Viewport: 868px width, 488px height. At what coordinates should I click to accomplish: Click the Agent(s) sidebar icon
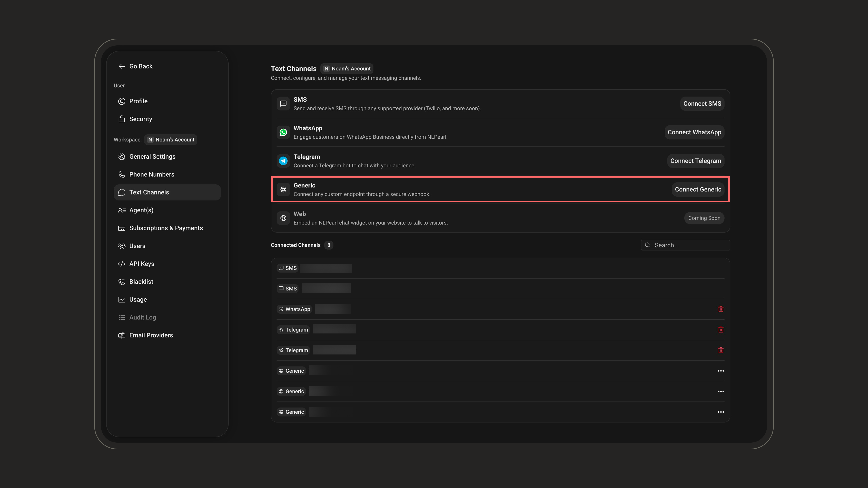[122, 210]
